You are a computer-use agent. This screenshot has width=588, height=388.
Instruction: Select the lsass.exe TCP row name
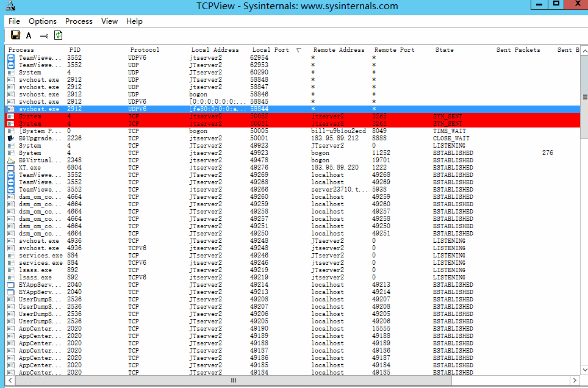pos(35,270)
